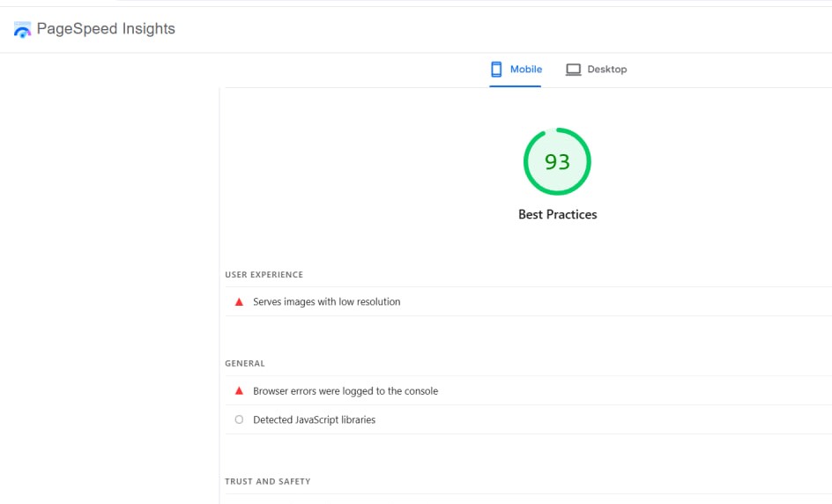
Task: Select the score number 93
Action: pos(557,162)
